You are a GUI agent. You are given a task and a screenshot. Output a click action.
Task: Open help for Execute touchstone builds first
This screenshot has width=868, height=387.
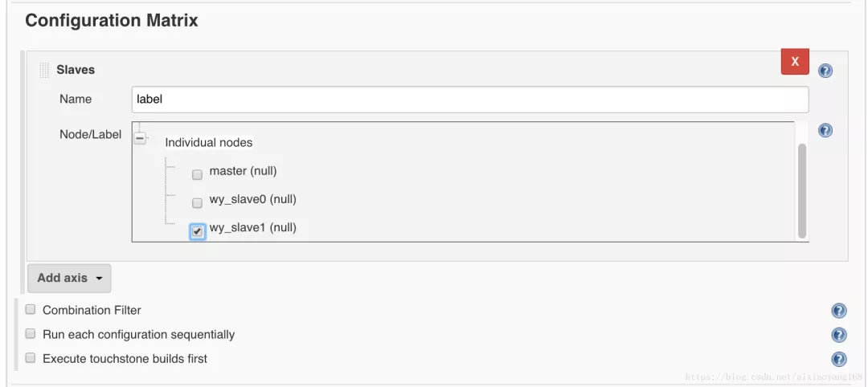click(839, 359)
